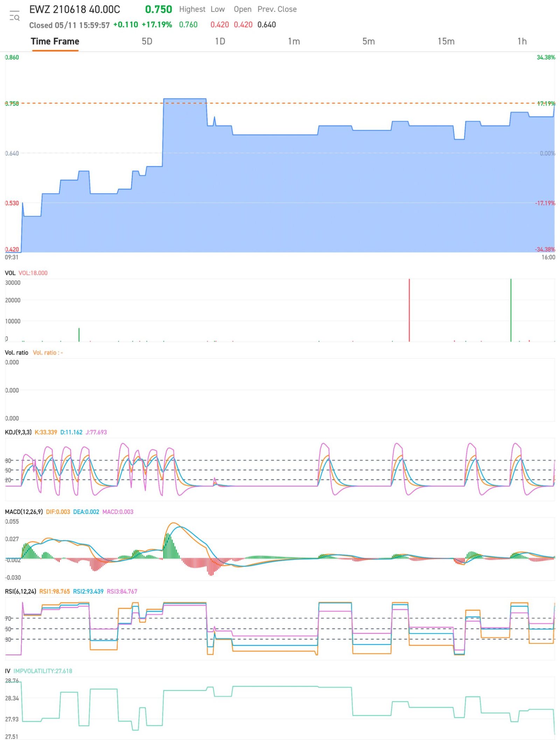Screen dimensions: 560x740
Task: Click the RSI(6,12,24) indicator label
Action: click(x=20, y=591)
